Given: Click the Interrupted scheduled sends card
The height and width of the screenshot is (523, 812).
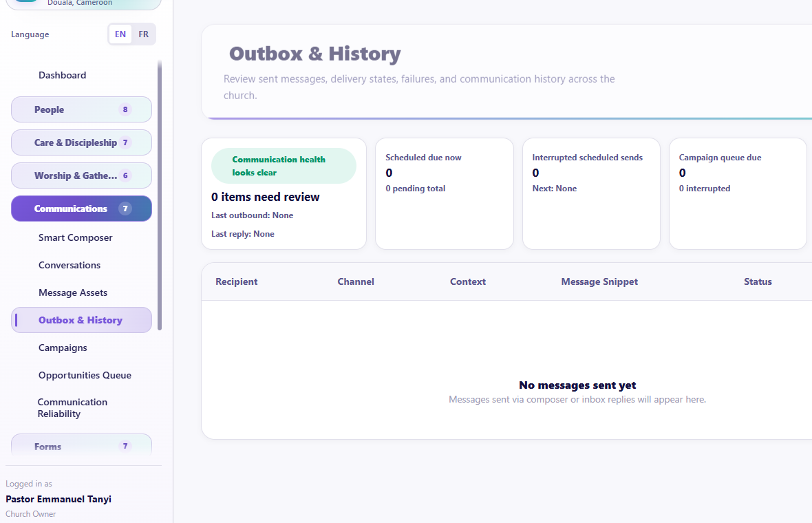Looking at the screenshot, I should [591, 193].
